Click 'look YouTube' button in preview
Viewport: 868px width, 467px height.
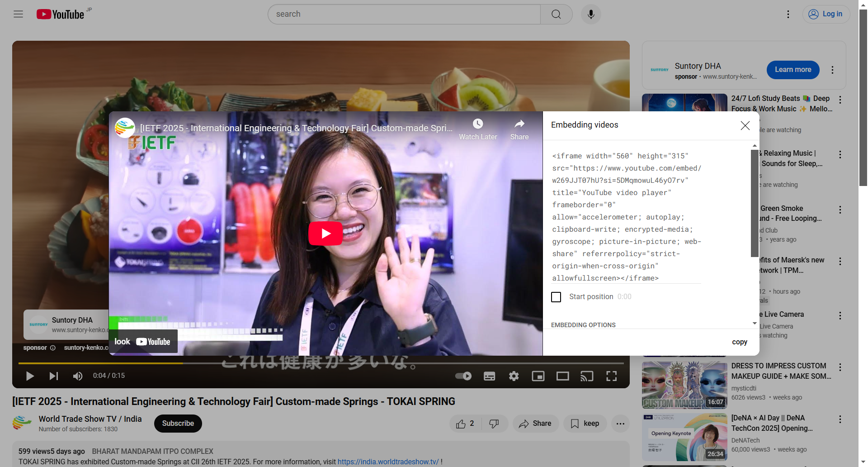click(143, 342)
